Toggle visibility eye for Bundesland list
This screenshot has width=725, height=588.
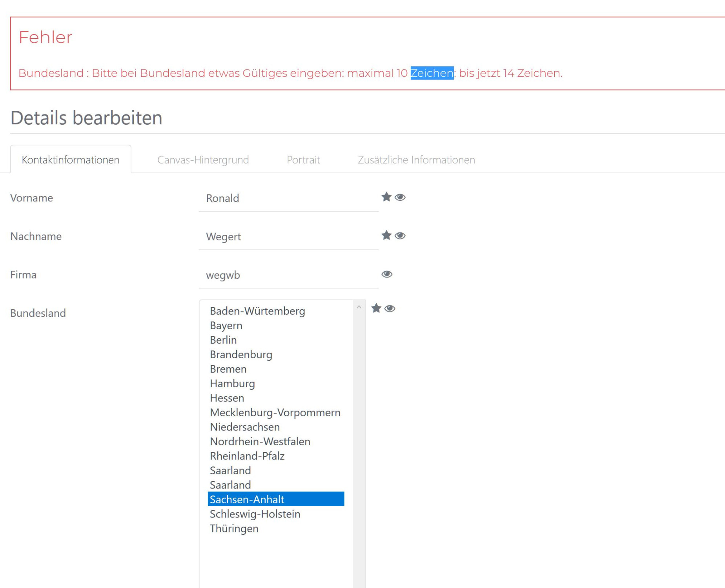tap(390, 309)
